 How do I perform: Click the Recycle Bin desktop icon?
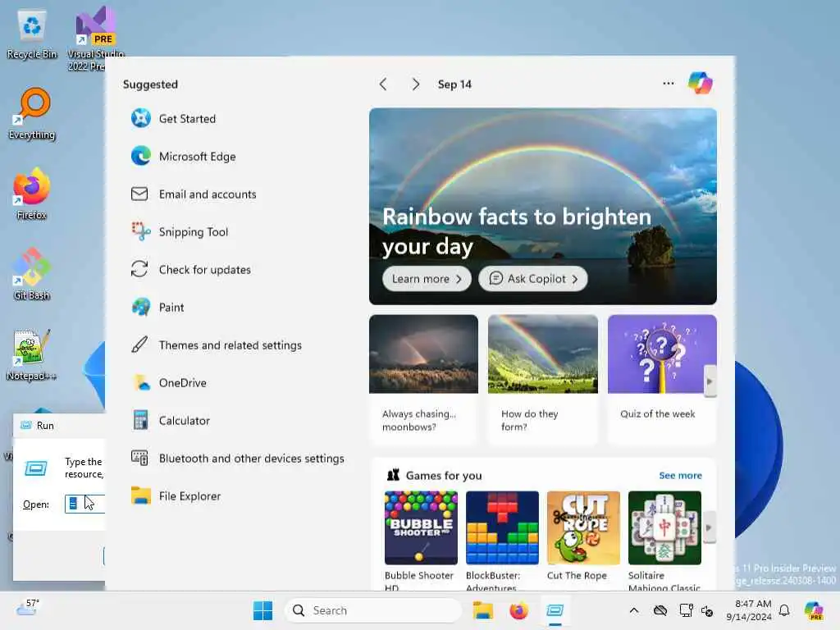32,34
